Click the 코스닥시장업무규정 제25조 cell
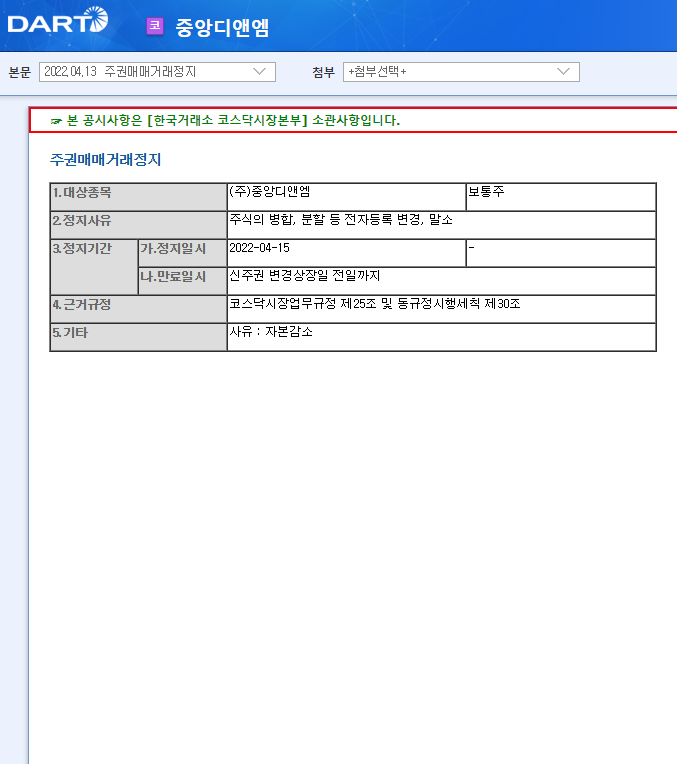677x764 pixels. pyautogui.click(x=441, y=309)
